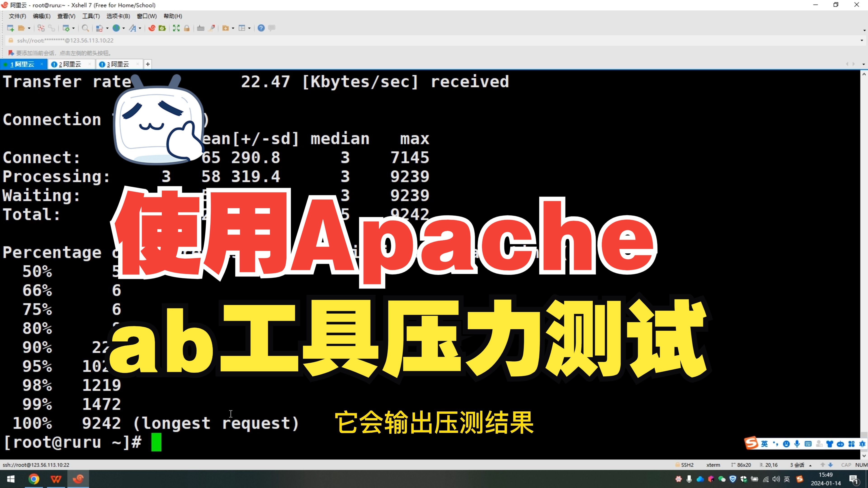Click the red bookmark add-session arrow icon
The height and width of the screenshot is (488, 868).
point(11,53)
